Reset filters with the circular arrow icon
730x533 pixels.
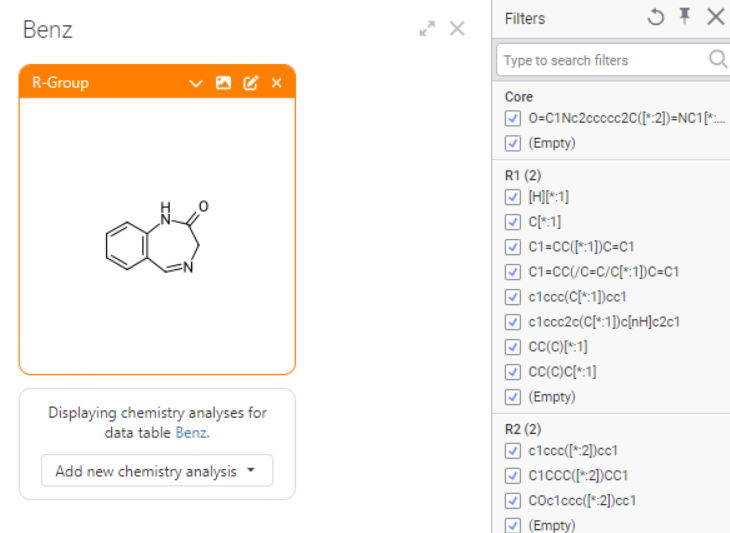656,17
